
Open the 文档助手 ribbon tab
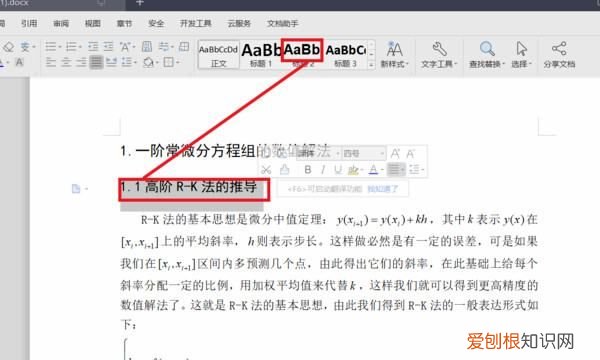pyautogui.click(x=282, y=23)
